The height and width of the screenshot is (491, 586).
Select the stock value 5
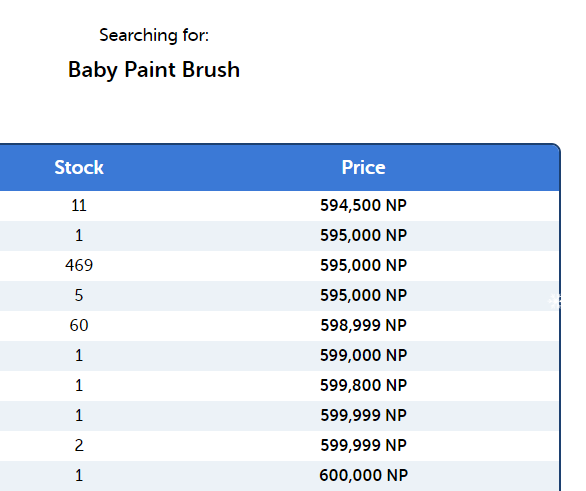[79, 295]
